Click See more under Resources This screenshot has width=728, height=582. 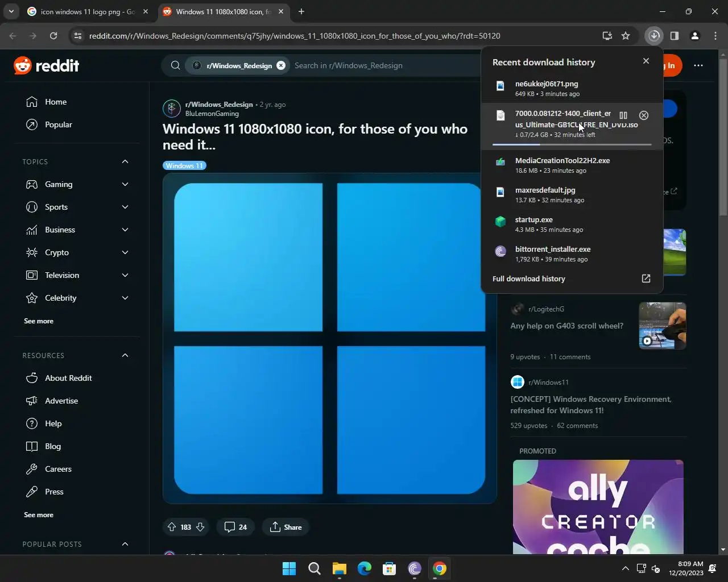click(39, 515)
